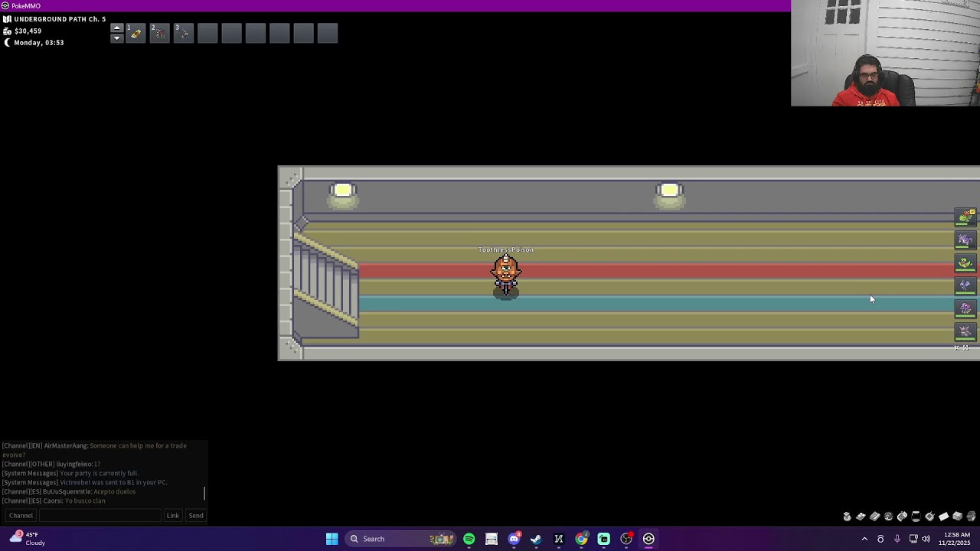Select sixth Pokémon in party sidebar
The width and height of the screenshot is (980, 551).
[965, 332]
